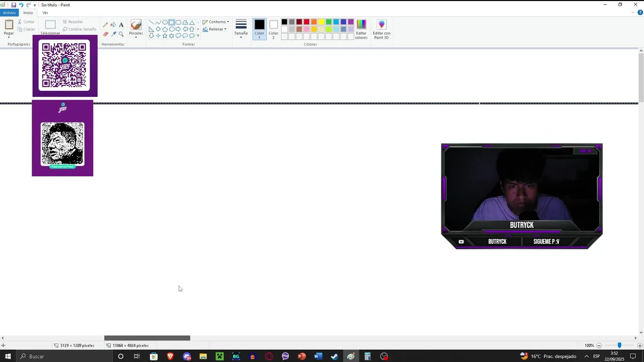Choose the Pentagon shape
The height and width of the screenshot is (362, 644).
click(x=165, y=29)
